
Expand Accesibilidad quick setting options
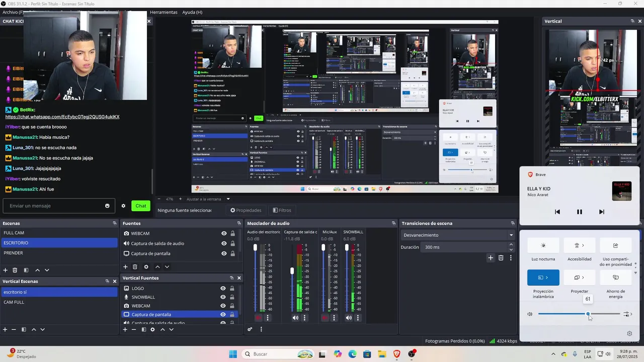coord(583,245)
